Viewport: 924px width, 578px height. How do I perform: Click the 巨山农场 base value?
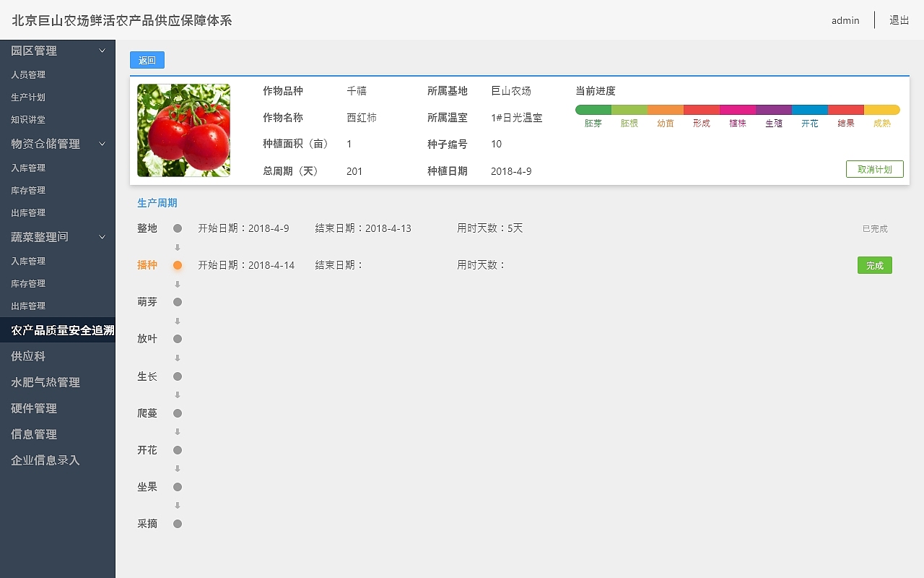511,91
